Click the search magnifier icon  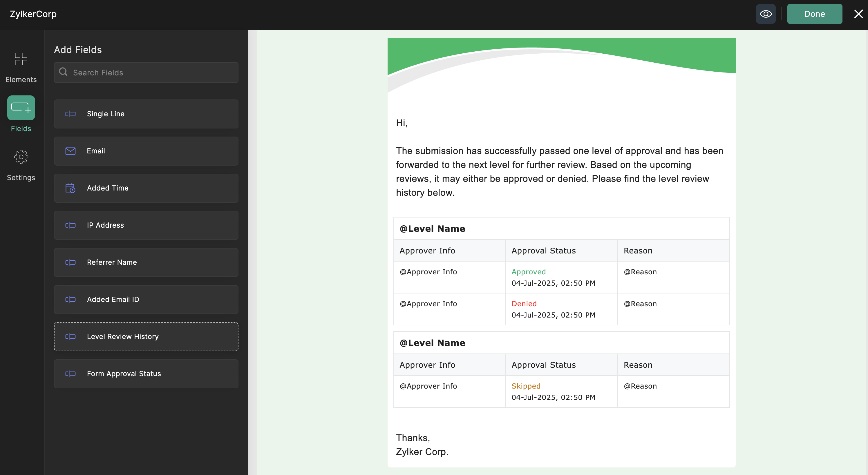63,72
